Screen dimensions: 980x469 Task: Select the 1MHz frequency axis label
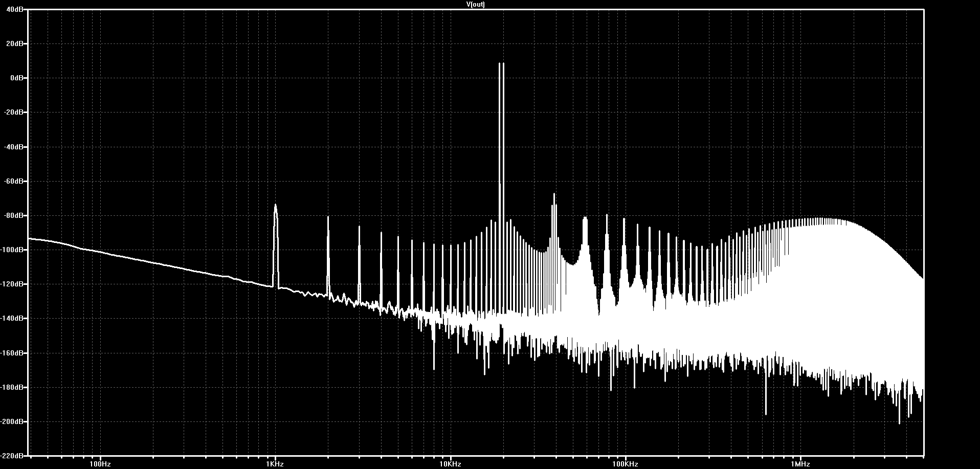coord(800,464)
